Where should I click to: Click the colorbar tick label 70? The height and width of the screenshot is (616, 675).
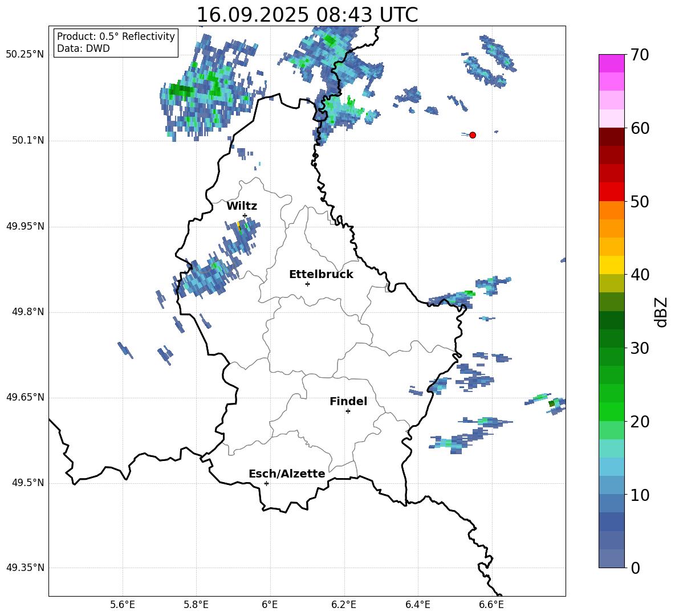[x=640, y=55]
